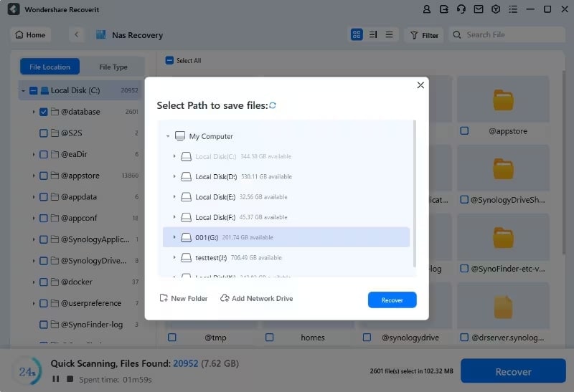Check the @docker folder checkbox
Screen dimensions: 574x392
[43, 282]
